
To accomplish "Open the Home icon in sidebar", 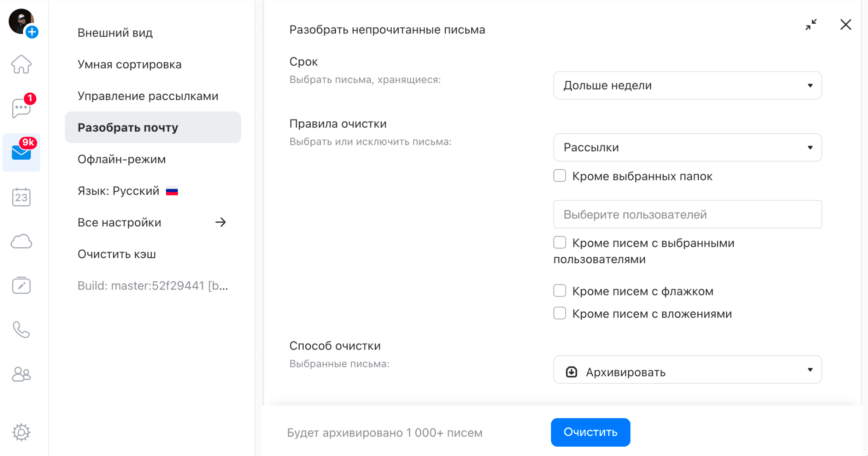I will [21, 64].
